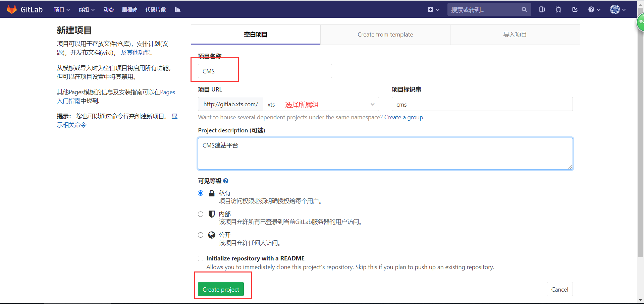This screenshot has height=304, width=644.
Task: Click the globe icon beside 公开
Action: point(212,235)
